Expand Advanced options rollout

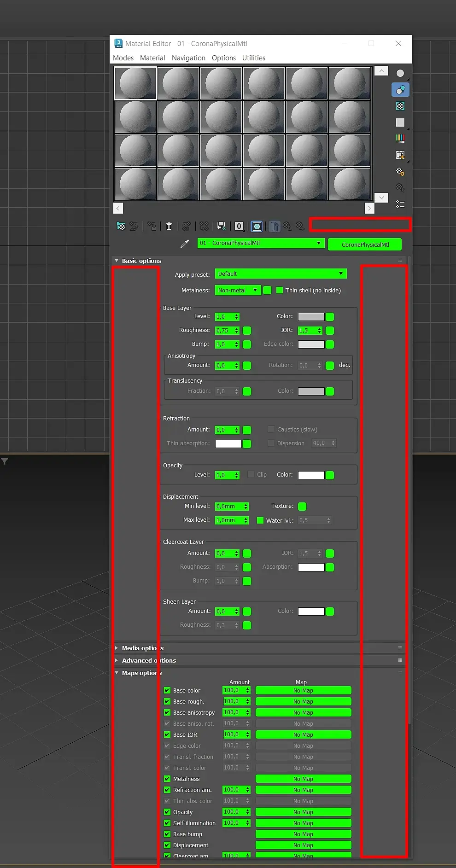pos(145,660)
